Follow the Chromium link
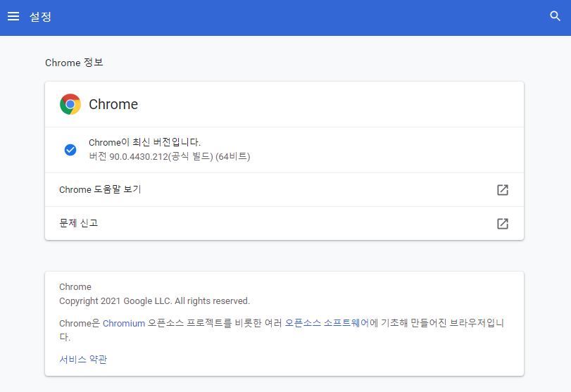Image resolution: width=571 pixels, height=392 pixels. click(x=124, y=323)
